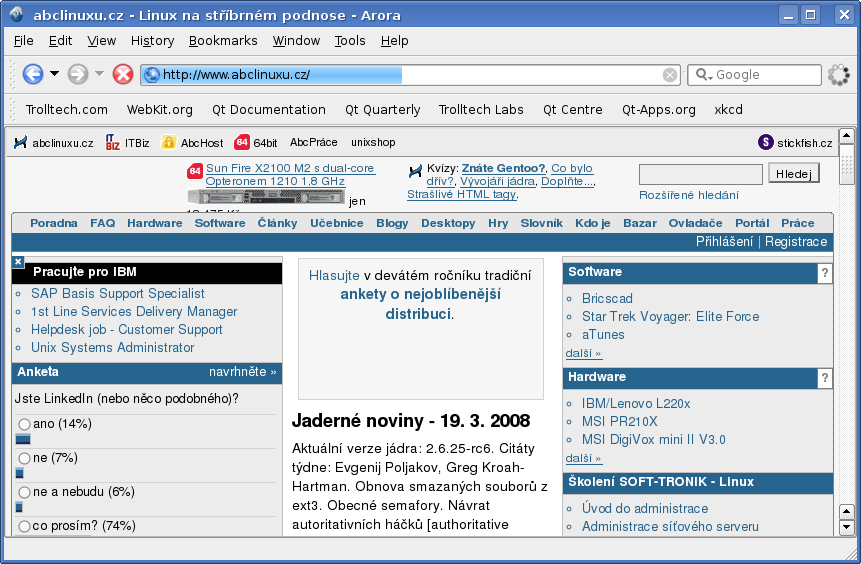
Task: Open the forward history dropdown arrow
Action: 99,74
